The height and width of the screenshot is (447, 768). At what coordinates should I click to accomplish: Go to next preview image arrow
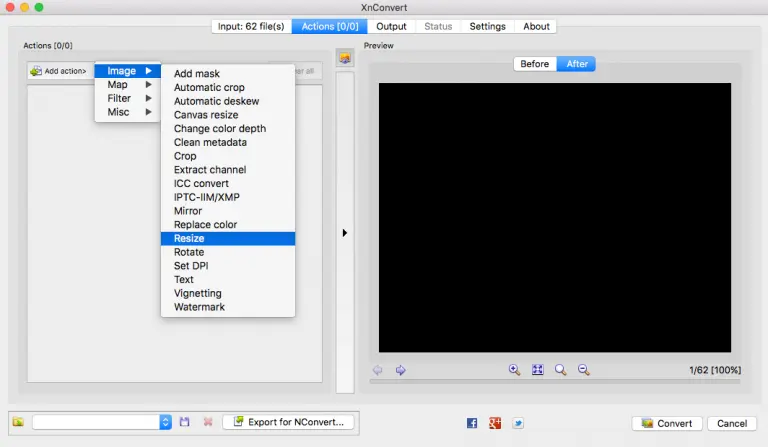(x=400, y=370)
